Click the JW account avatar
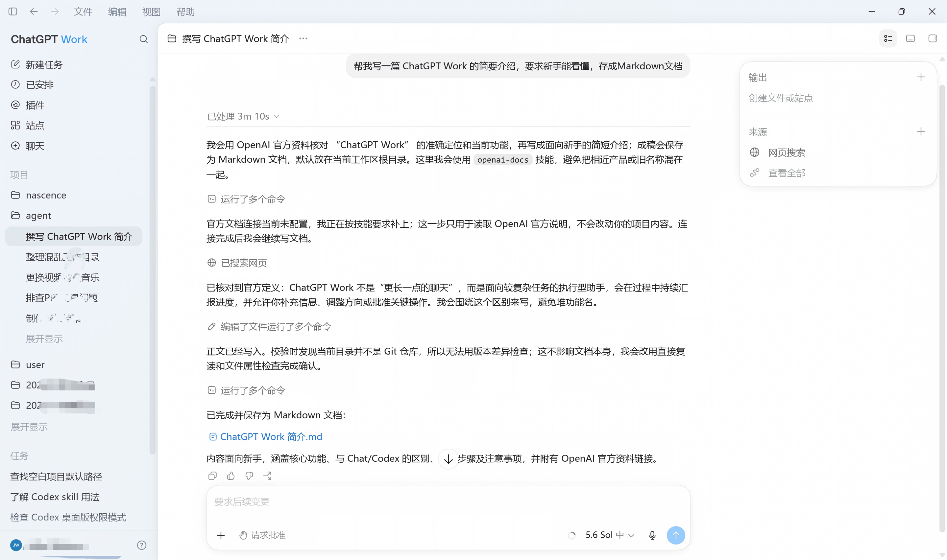Image resolution: width=947 pixels, height=560 pixels. coord(16,545)
